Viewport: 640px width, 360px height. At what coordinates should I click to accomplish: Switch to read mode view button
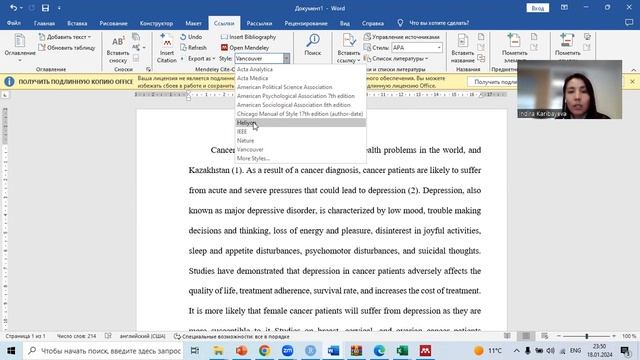click(507, 336)
